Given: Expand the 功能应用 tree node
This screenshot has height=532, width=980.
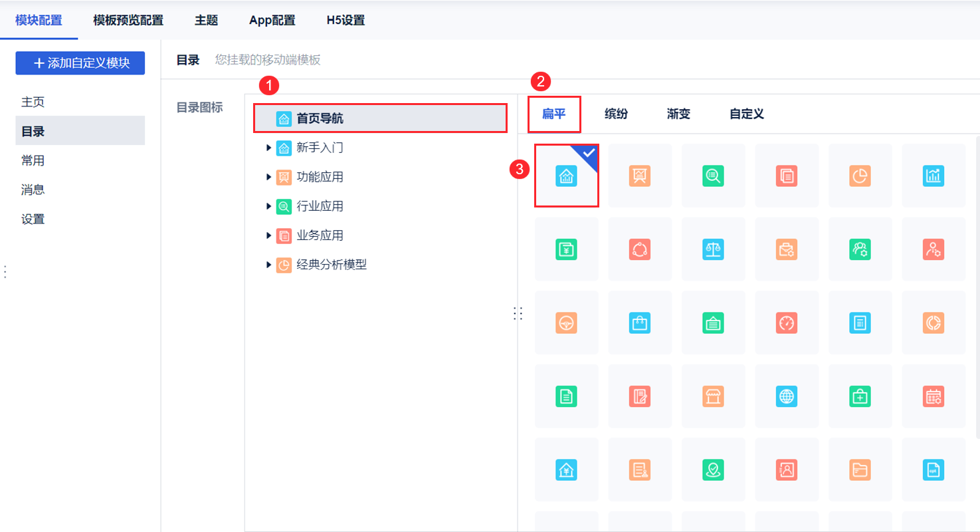Looking at the screenshot, I should (x=268, y=176).
